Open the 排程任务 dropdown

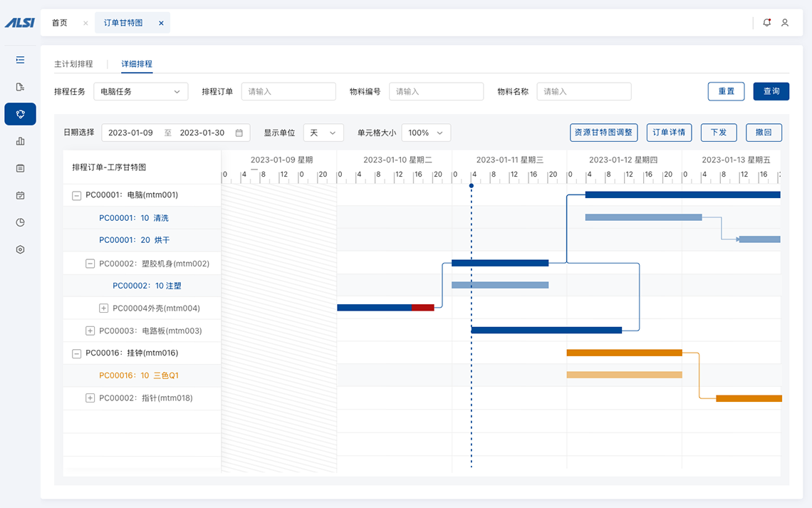tap(140, 91)
